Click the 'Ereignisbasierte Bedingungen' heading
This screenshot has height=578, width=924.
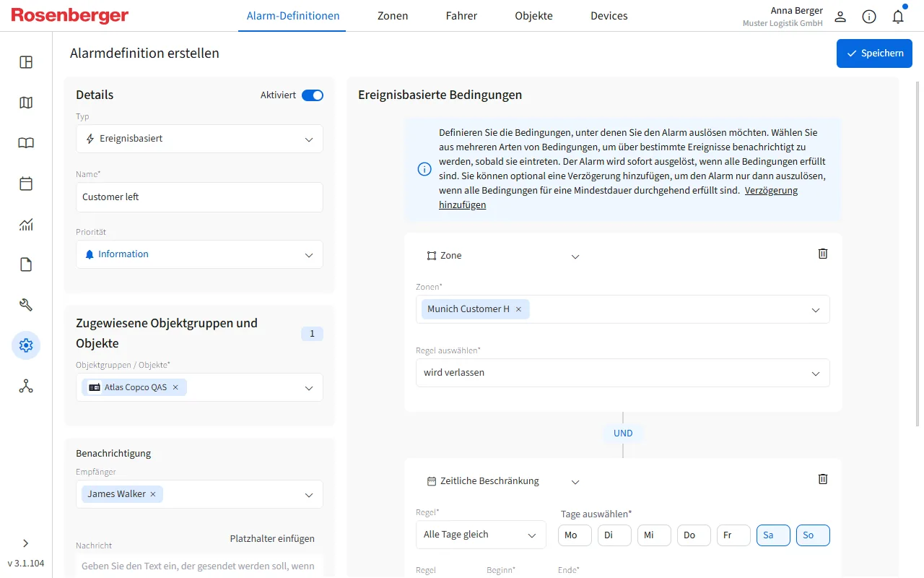pyautogui.click(x=440, y=95)
